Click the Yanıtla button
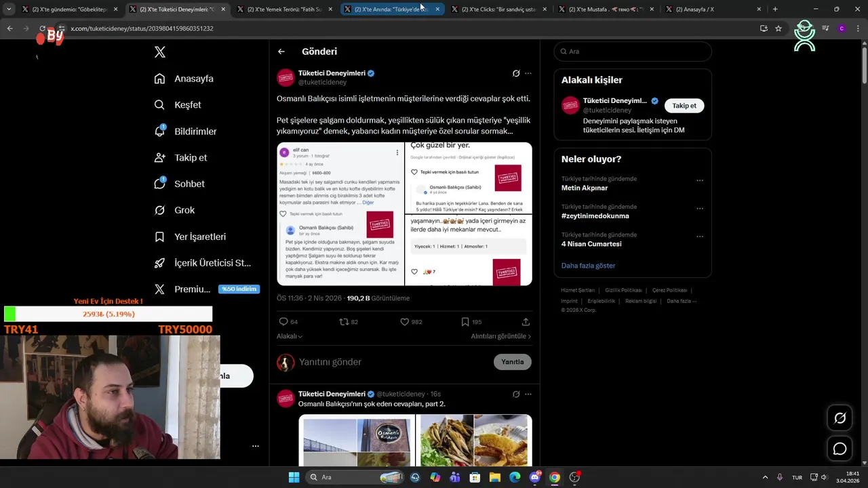 [x=513, y=362]
